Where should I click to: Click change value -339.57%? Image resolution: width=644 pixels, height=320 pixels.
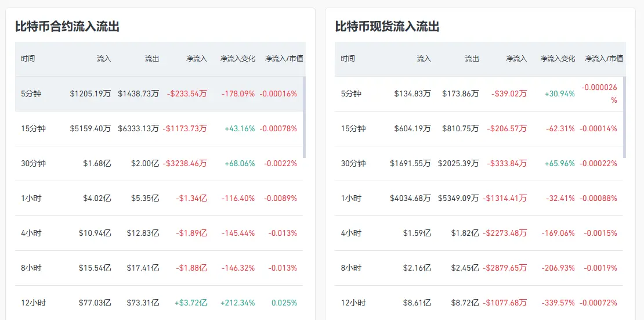tap(559, 303)
